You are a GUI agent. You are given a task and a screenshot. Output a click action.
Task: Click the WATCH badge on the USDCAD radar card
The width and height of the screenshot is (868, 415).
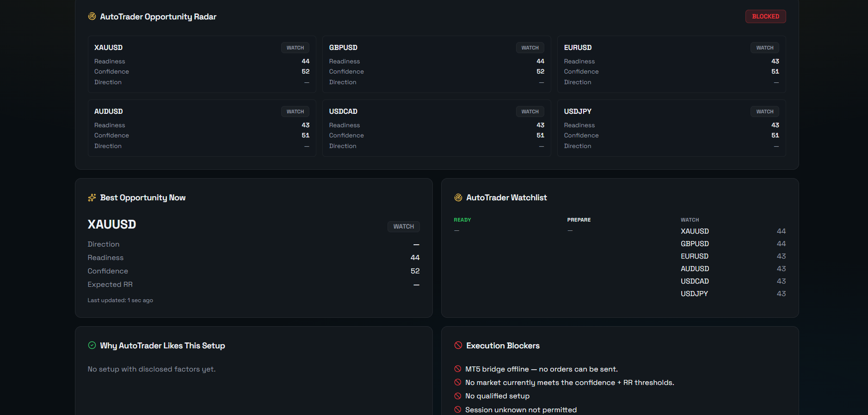pyautogui.click(x=530, y=111)
